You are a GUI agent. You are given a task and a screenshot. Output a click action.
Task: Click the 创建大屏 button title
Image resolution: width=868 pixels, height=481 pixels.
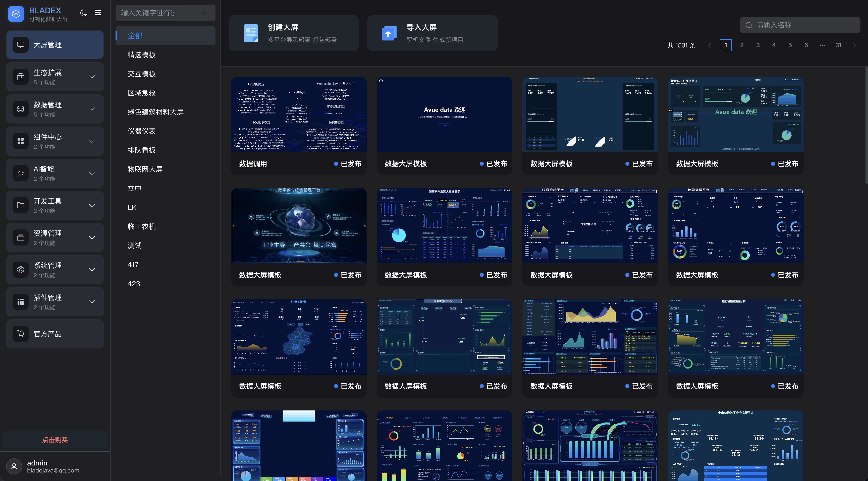(283, 27)
